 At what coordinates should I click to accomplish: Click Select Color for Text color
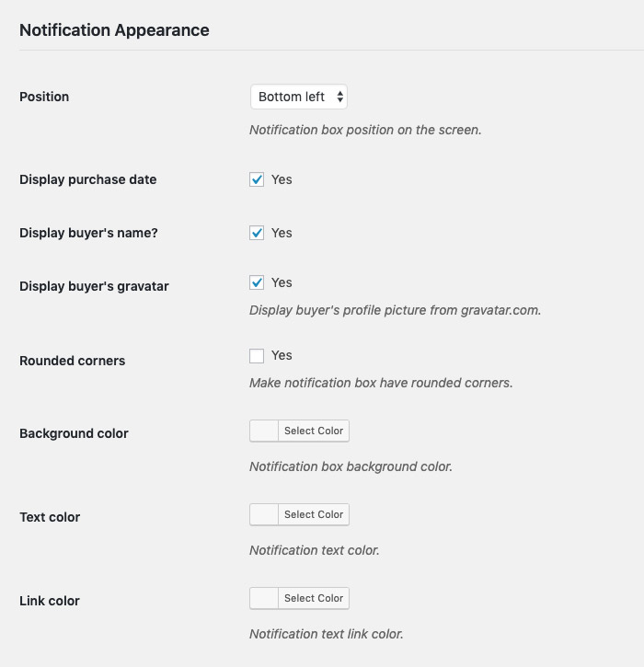tap(314, 514)
